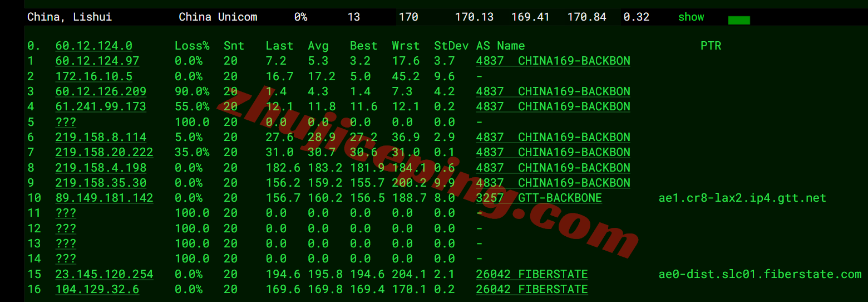Click the 'Last' column header

279,46
